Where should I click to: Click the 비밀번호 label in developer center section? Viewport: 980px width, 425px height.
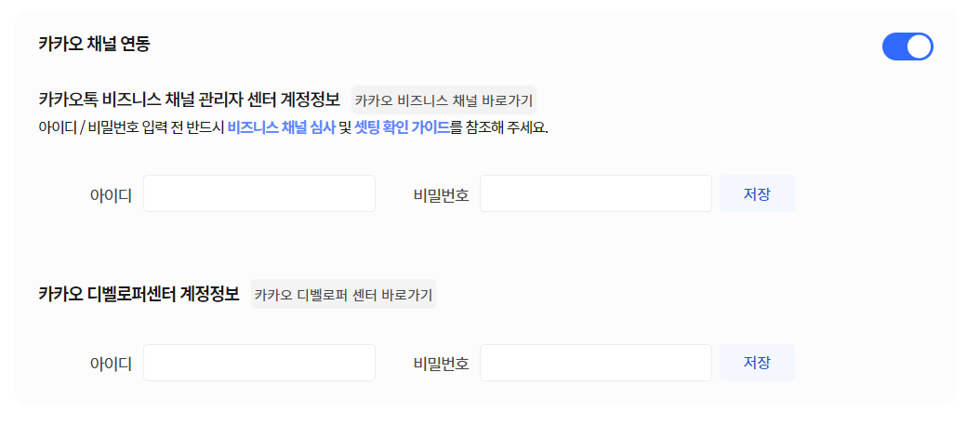point(441,364)
